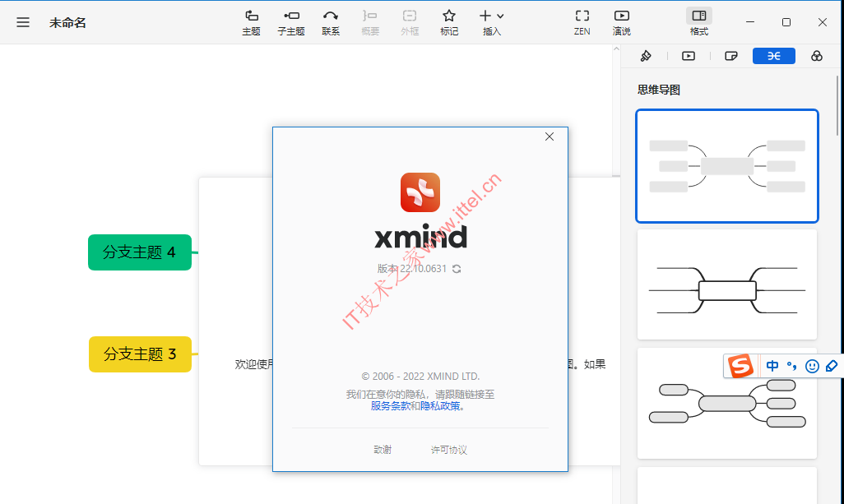Click the version text 22.10.0631
Screen dimensions: 844x504
[x=423, y=269]
